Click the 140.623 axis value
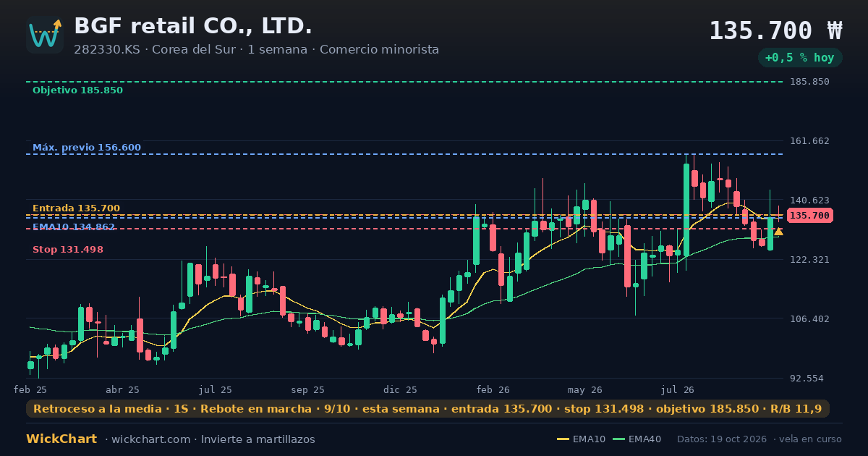This screenshot has height=456, width=868. pyautogui.click(x=809, y=200)
